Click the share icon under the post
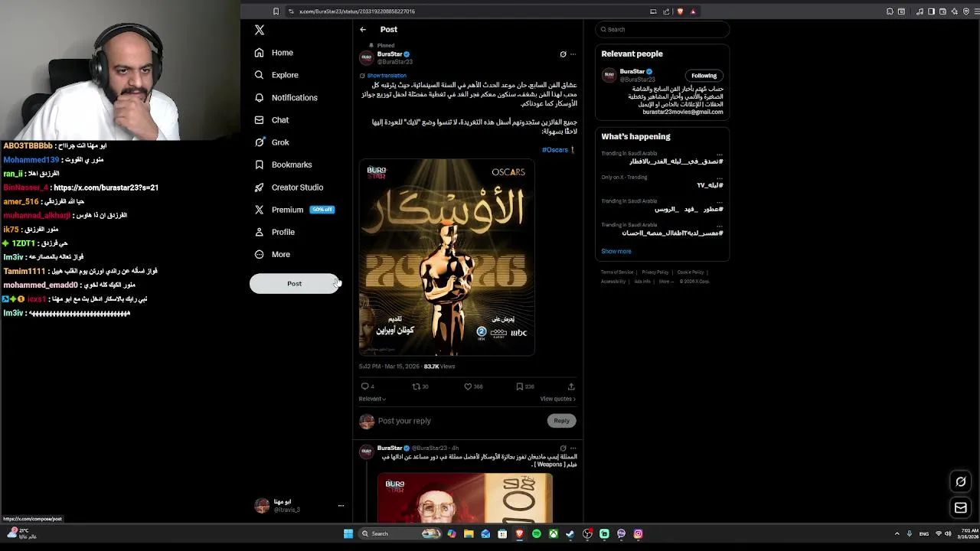Viewport: 980px width, 551px height. coord(571,386)
